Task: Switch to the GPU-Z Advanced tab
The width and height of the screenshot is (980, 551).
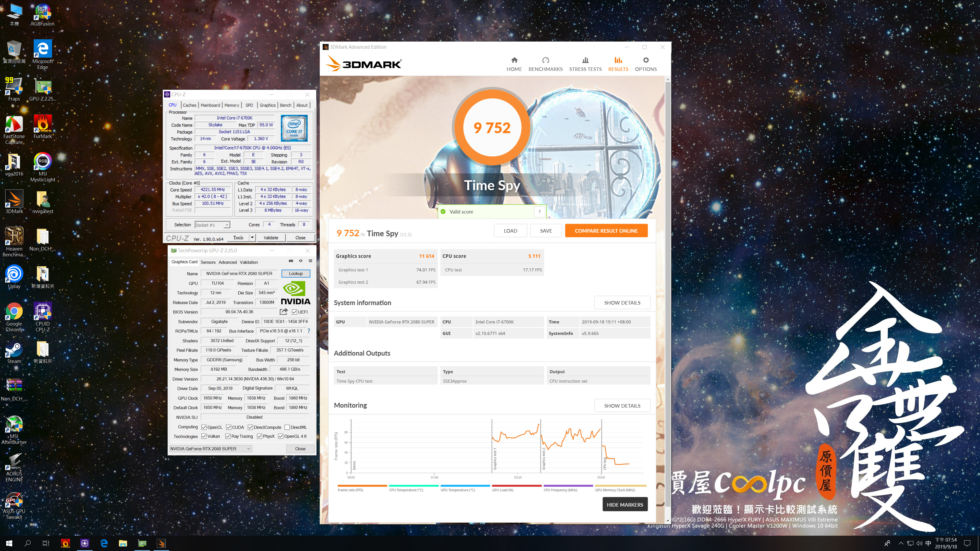Action: (227, 262)
